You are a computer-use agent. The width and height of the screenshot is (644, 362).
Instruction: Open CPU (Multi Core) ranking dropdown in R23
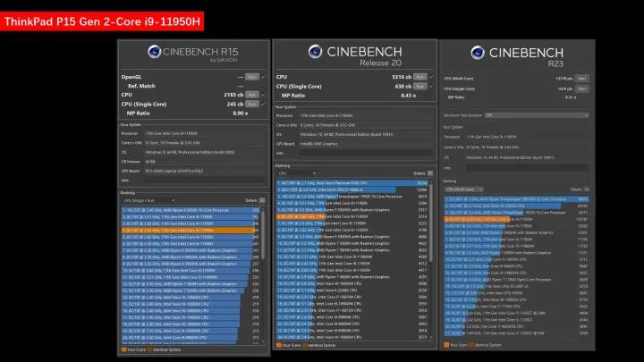tap(463, 189)
